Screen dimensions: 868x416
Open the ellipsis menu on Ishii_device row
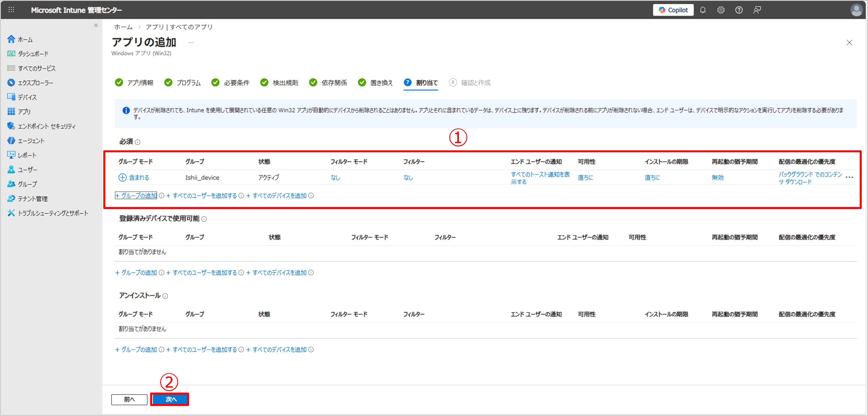pyautogui.click(x=849, y=177)
